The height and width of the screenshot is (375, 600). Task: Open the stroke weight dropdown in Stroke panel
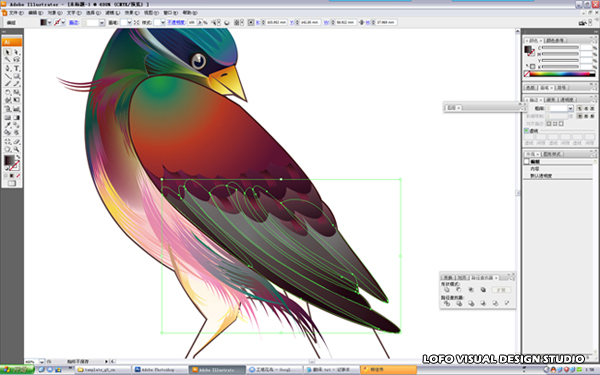coord(570,109)
